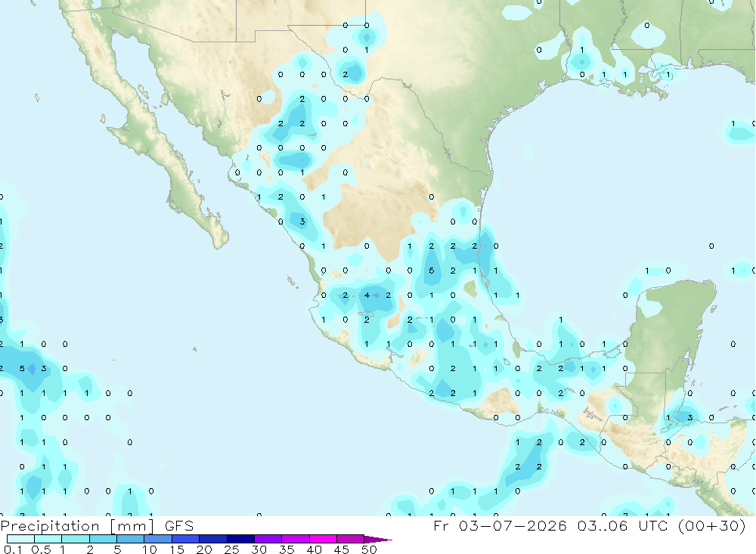Click the 25–30 mm navy legend swatch
The image size is (756, 554).
[240, 539]
